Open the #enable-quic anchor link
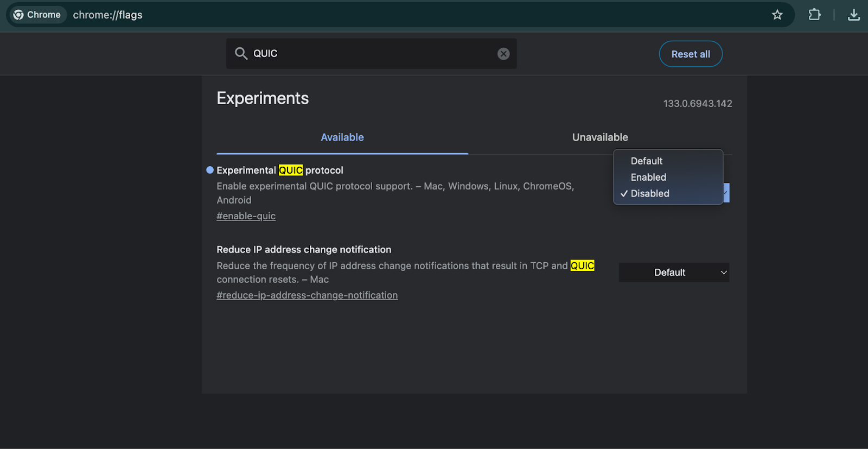This screenshot has height=449, width=868. coord(246,216)
